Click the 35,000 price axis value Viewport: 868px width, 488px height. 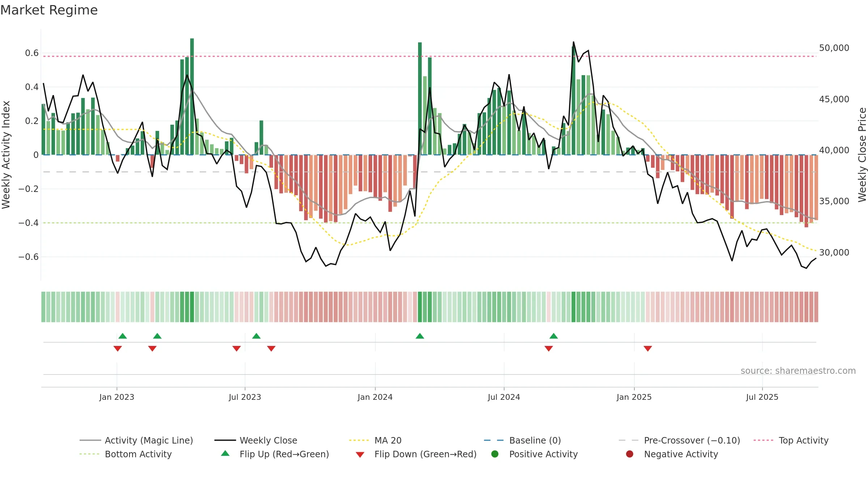pos(834,201)
